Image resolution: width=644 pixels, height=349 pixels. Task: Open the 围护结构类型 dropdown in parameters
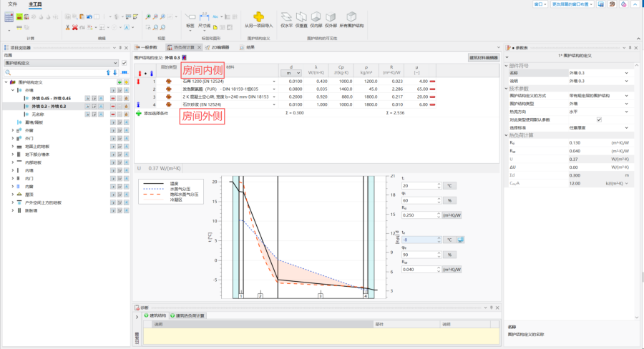(x=626, y=104)
